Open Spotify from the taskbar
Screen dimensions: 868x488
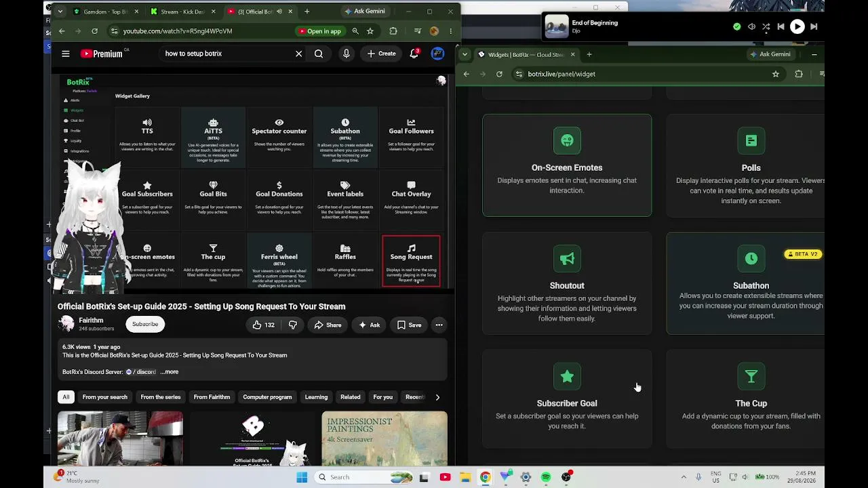point(546,477)
